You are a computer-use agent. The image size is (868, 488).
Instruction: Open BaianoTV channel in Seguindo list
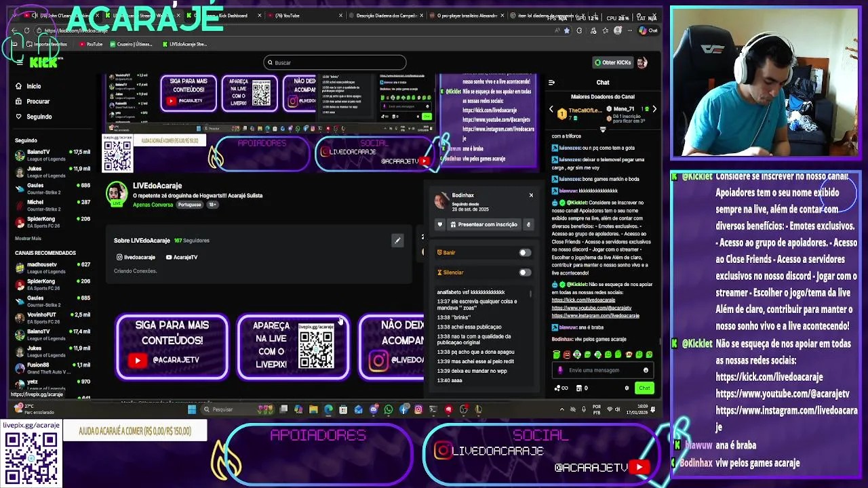[x=53, y=155]
